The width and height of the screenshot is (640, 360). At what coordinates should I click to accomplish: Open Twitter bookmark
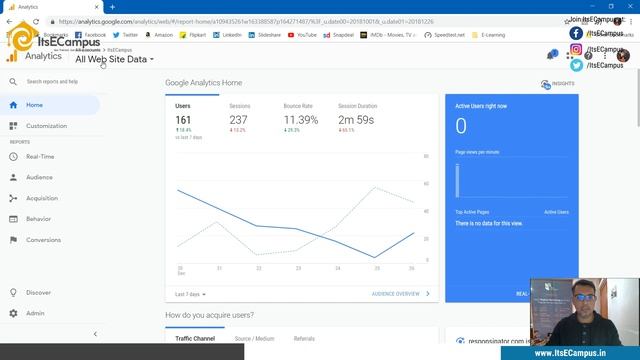(125, 35)
